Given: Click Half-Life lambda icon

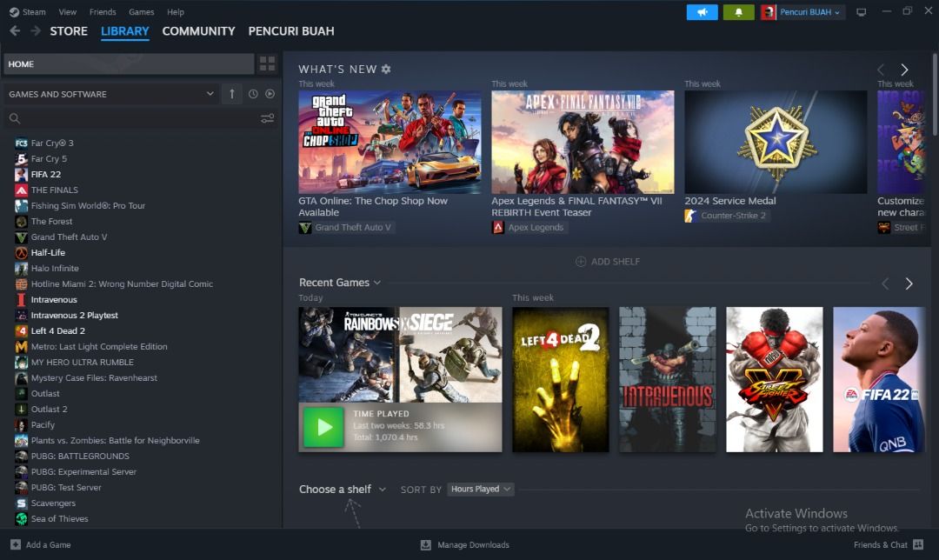Looking at the screenshot, I should [x=21, y=253].
